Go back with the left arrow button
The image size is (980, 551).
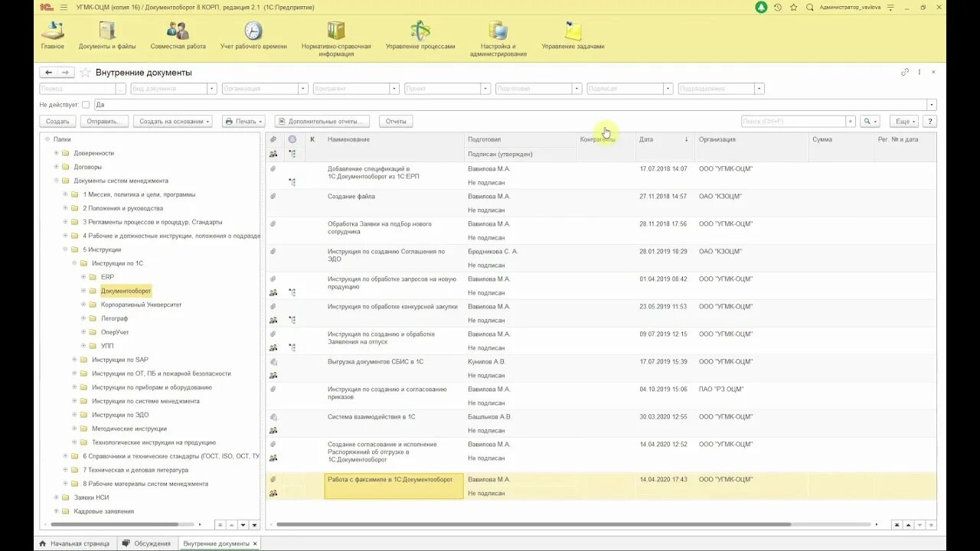(49, 73)
